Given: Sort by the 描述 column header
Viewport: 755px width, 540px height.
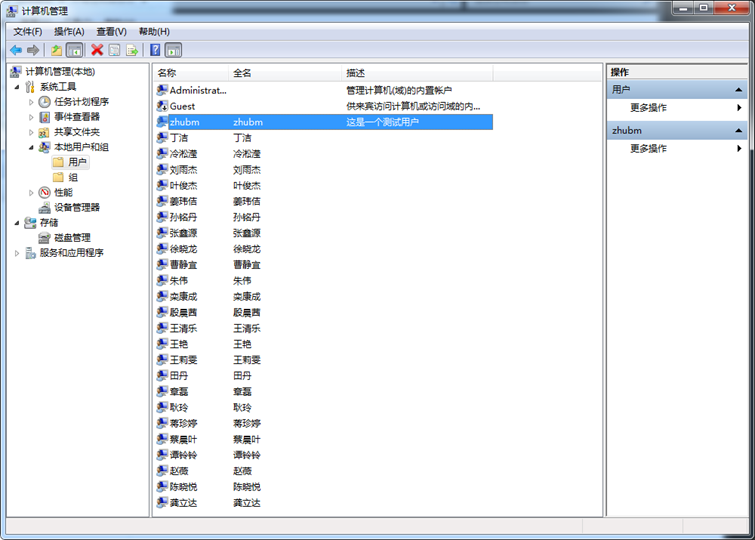Looking at the screenshot, I should coord(417,73).
